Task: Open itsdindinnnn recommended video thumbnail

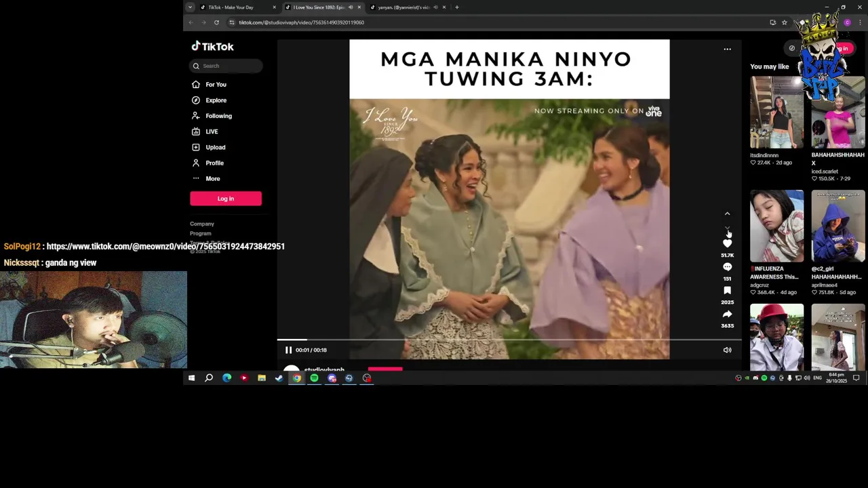Action: tap(776, 112)
